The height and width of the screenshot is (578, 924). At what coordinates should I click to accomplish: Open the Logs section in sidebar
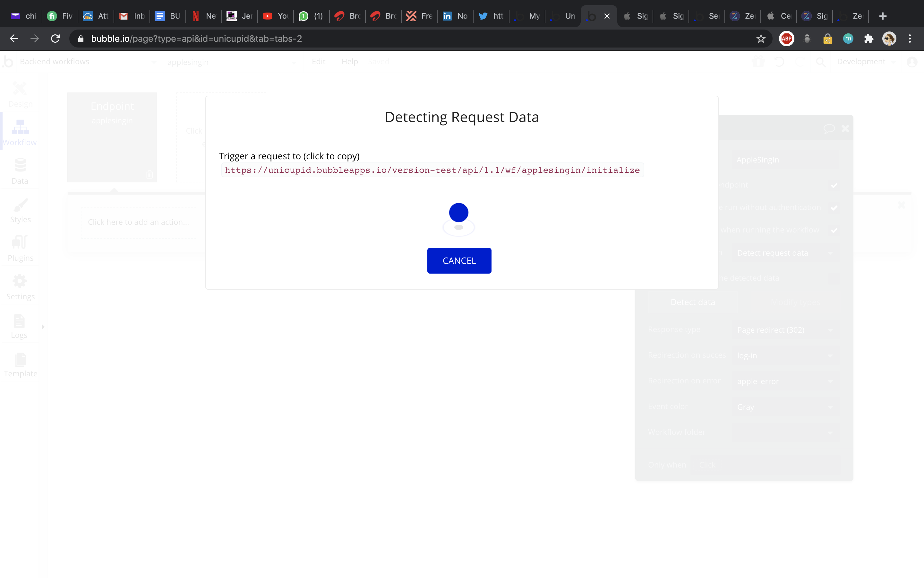(x=19, y=326)
